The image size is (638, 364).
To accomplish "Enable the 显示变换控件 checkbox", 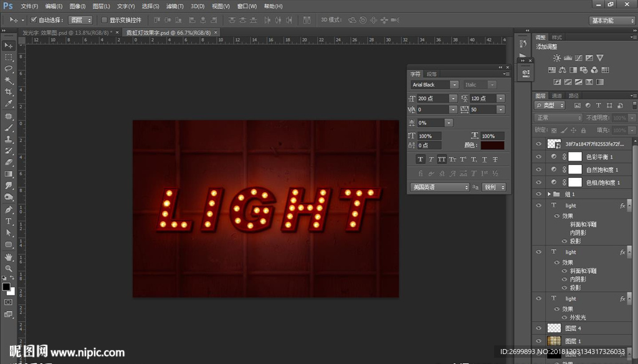I will pyautogui.click(x=104, y=20).
